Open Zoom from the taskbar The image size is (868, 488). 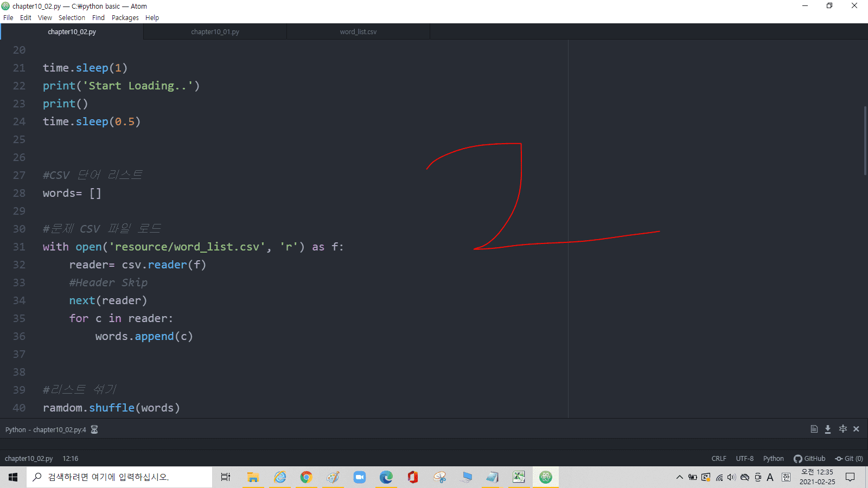(360, 477)
